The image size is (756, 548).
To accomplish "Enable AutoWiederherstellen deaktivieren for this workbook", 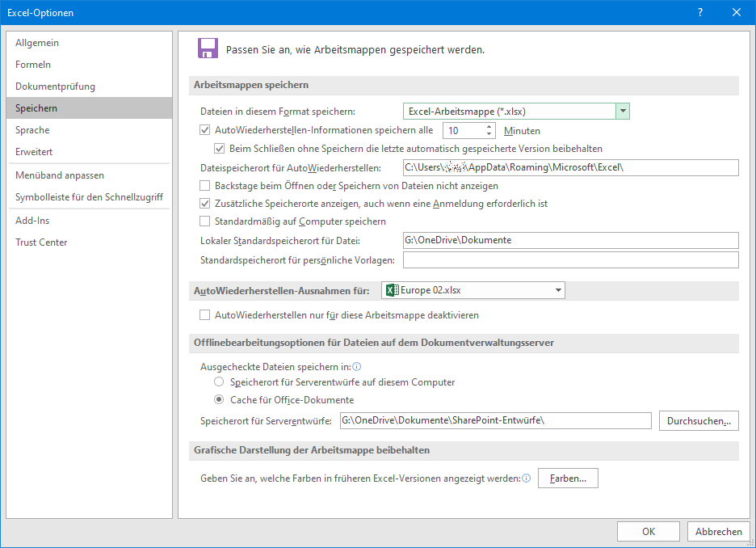I will click(x=205, y=315).
